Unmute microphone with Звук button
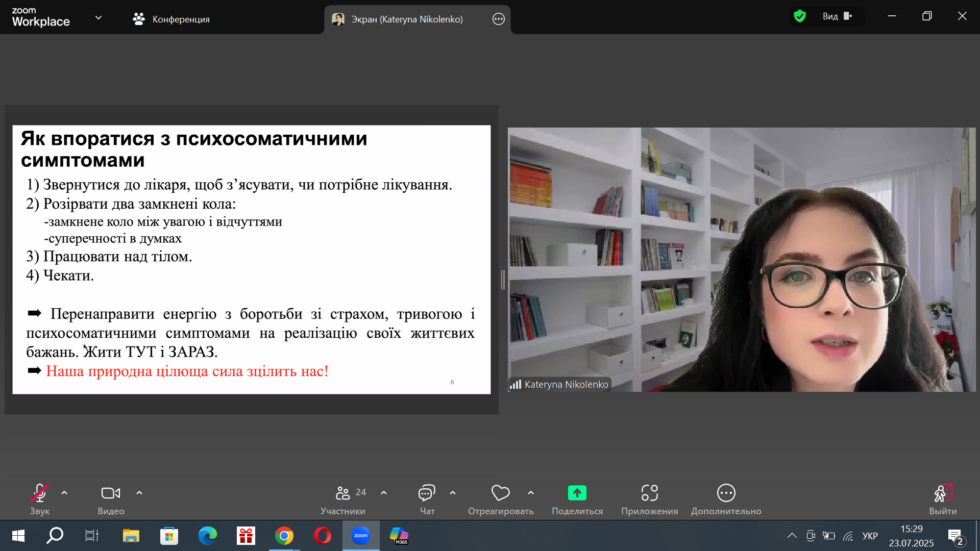 click(x=40, y=499)
